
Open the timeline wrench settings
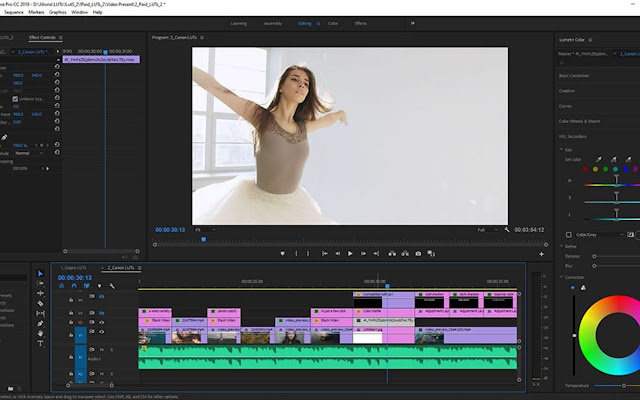point(112,286)
